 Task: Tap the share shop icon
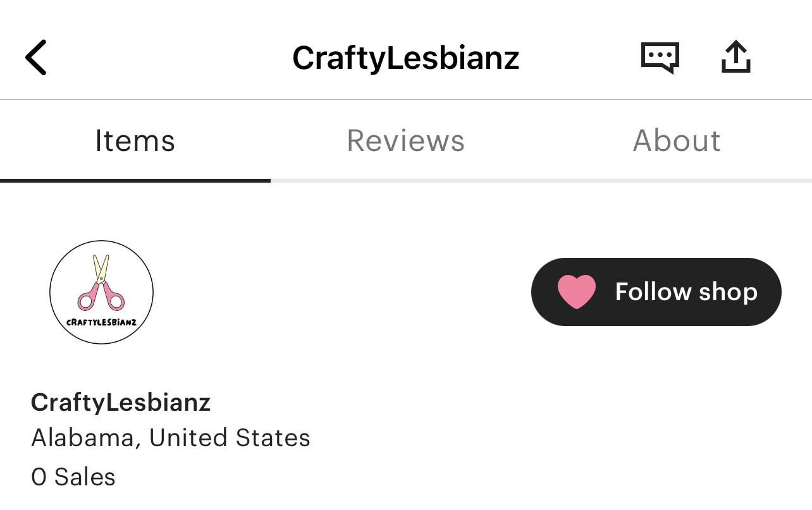(735, 58)
